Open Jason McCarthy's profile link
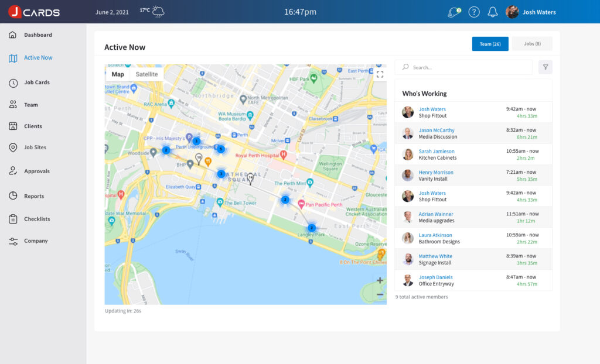This screenshot has height=364, width=600. pyautogui.click(x=437, y=131)
